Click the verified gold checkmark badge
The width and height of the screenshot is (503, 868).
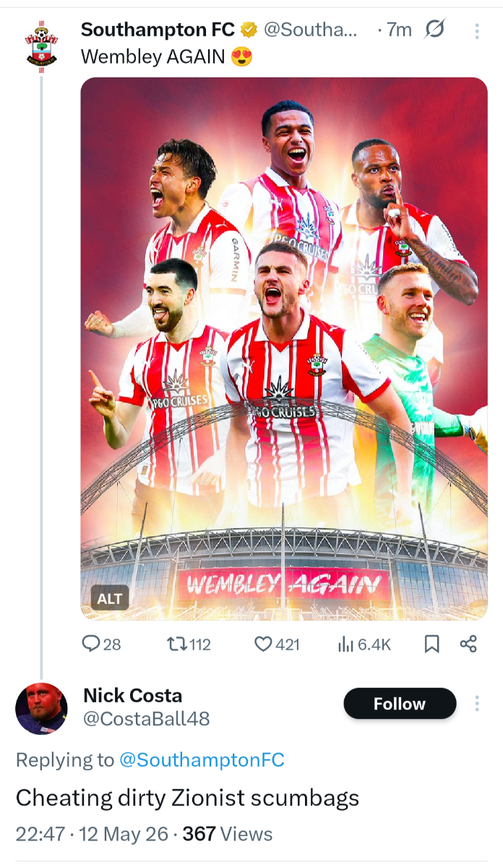[248, 30]
